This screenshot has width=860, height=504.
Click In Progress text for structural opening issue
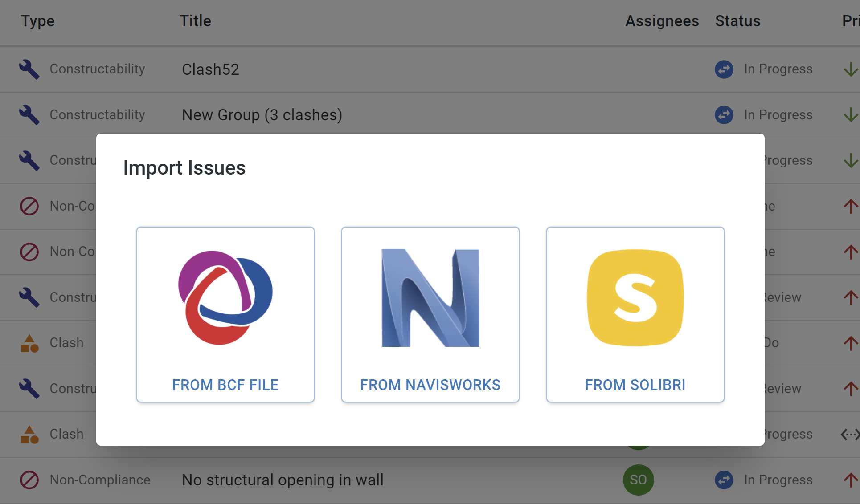[778, 480]
